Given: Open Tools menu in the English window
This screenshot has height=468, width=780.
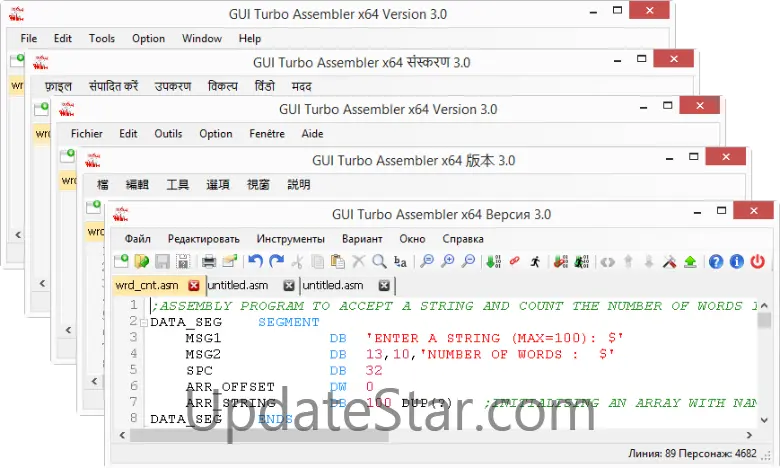Looking at the screenshot, I should pyautogui.click(x=102, y=38).
